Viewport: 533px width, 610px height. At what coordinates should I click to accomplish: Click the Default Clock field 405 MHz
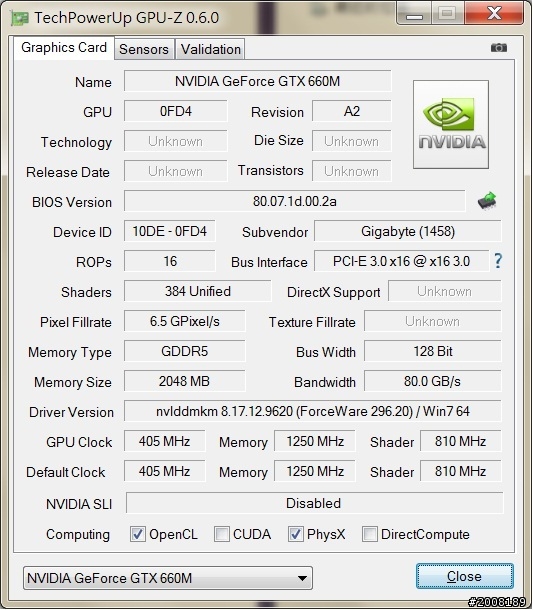pos(165,471)
